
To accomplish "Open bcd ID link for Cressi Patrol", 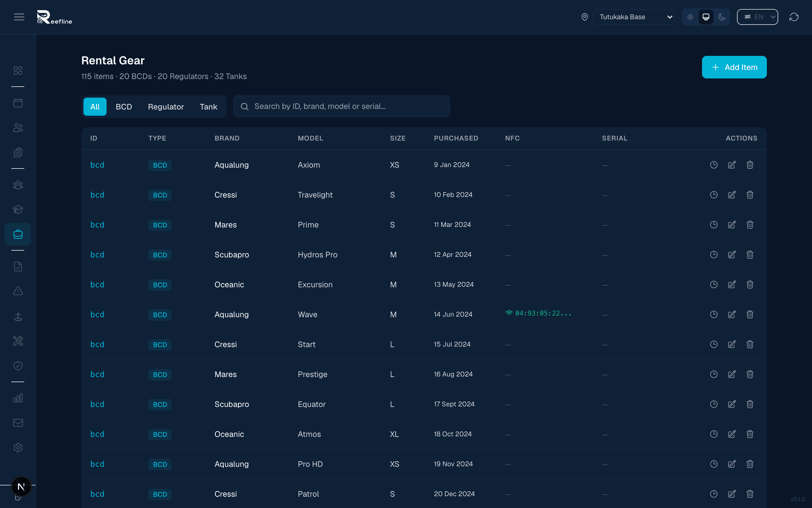I will (x=97, y=494).
